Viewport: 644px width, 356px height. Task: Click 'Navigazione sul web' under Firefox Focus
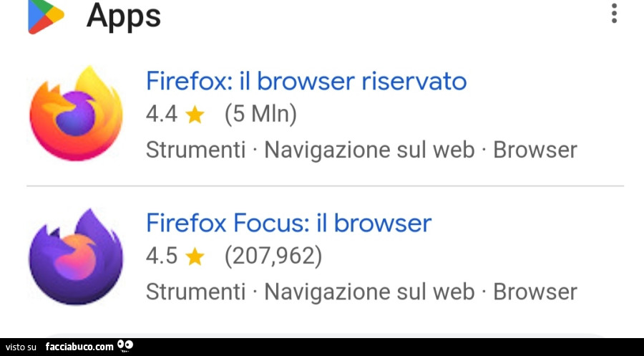click(369, 292)
